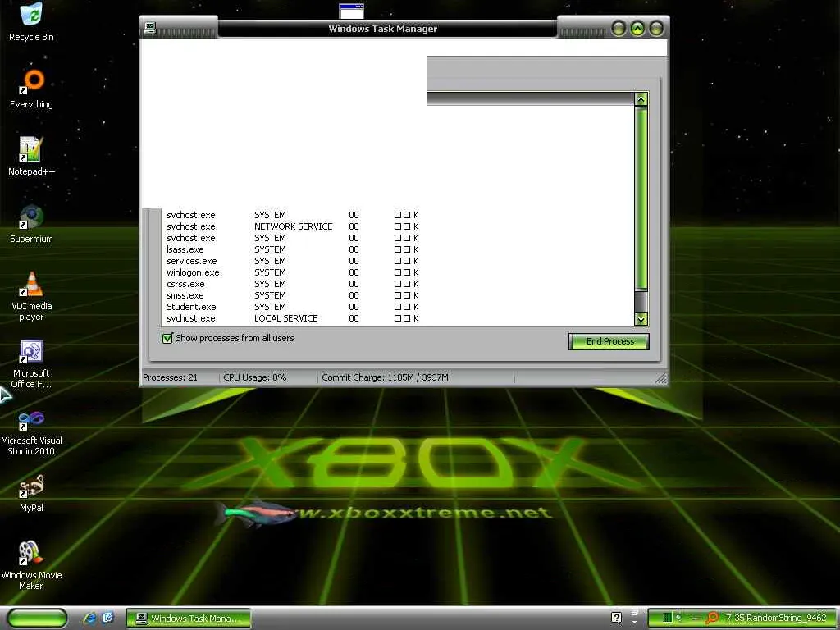Click the Windows Task Manager title bar

[382, 29]
